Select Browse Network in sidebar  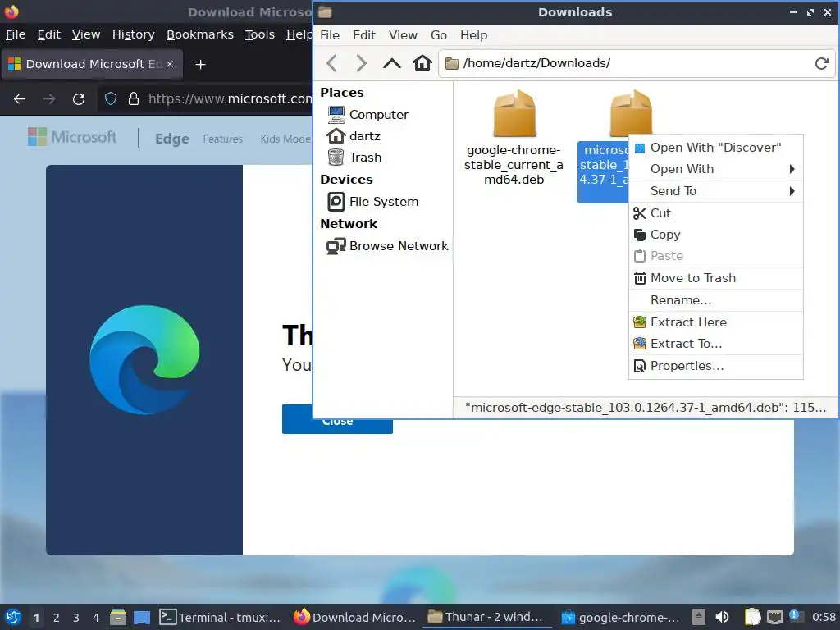[x=387, y=246]
